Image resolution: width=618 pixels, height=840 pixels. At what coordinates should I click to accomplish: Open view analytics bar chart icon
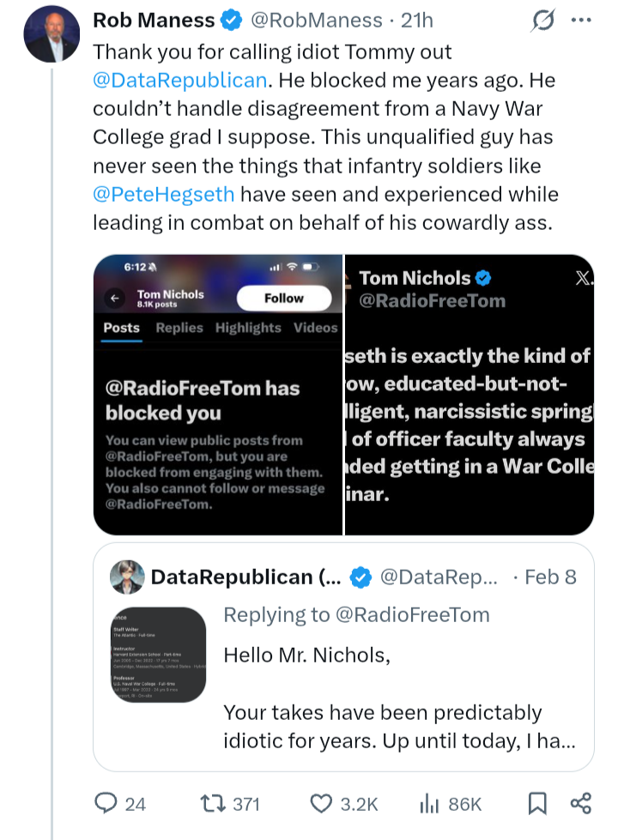(429, 803)
